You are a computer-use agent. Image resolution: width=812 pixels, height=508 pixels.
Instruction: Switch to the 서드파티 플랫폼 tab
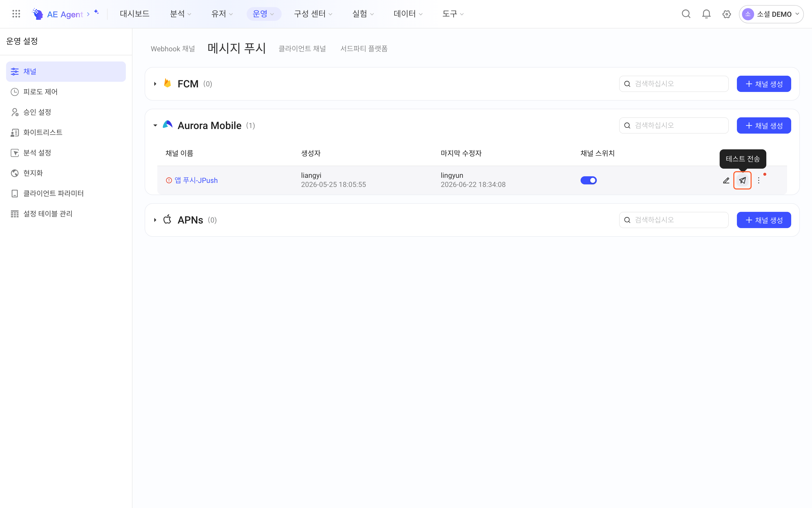point(364,49)
